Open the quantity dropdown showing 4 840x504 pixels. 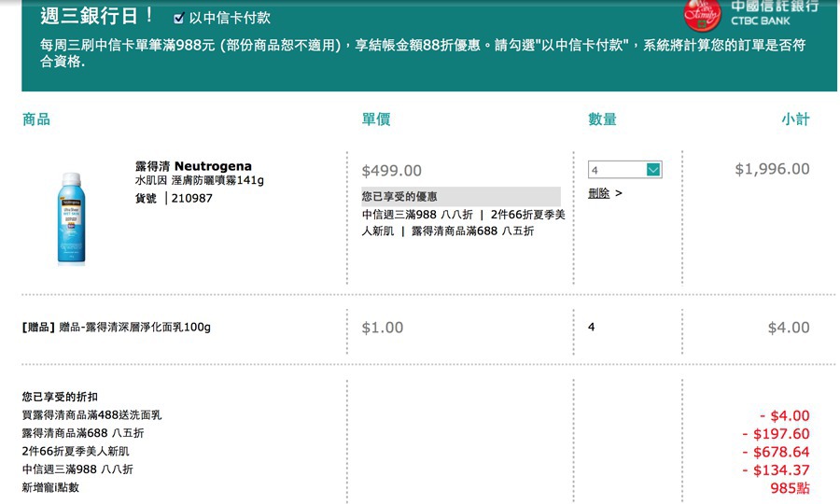click(625, 170)
